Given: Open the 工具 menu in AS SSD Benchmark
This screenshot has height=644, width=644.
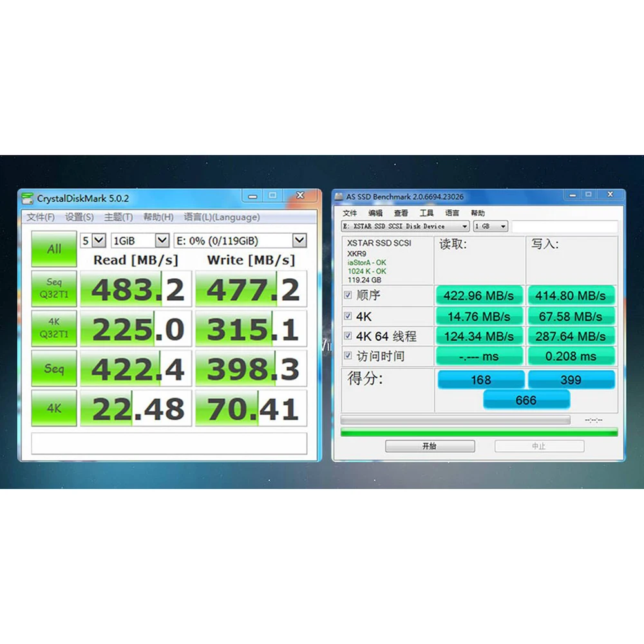Looking at the screenshot, I should 426,213.
